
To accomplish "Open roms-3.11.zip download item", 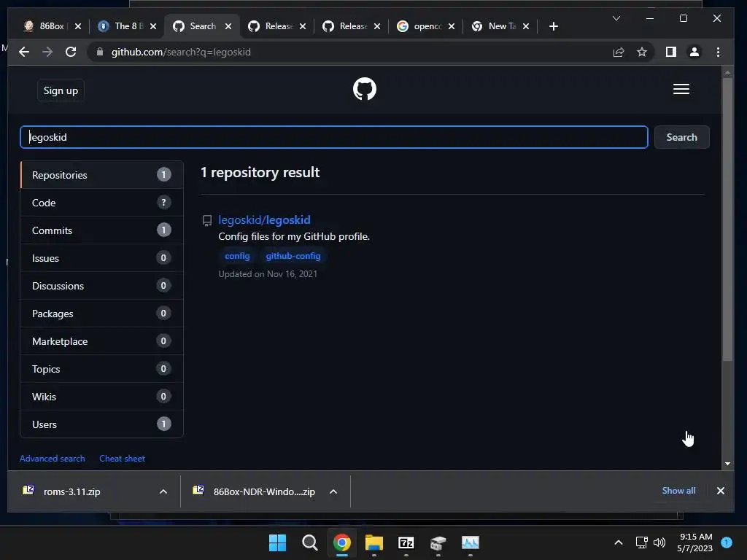I will pyautogui.click(x=71, y=491).
